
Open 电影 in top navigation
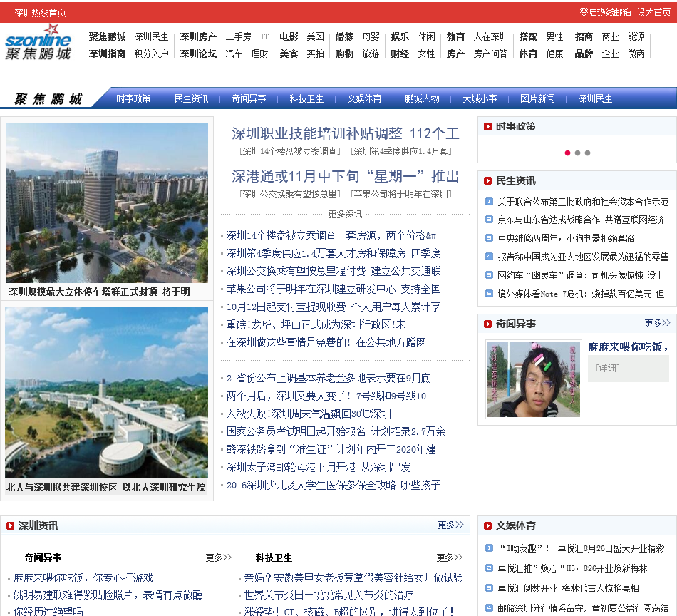pyautogui.click(x=289, y=36)
